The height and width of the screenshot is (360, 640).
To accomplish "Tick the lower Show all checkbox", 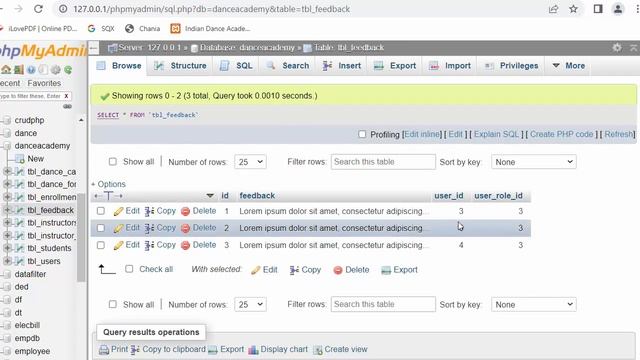I will (x=113, y=304).
